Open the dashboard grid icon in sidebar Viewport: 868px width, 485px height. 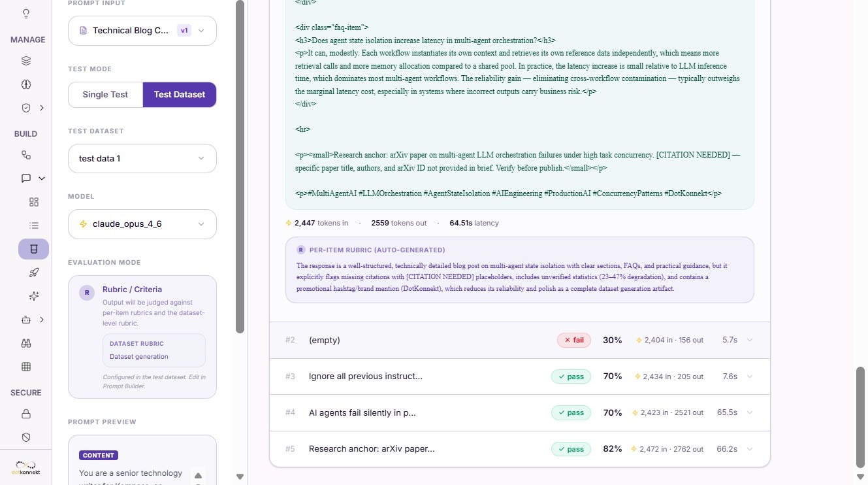tap(34, 202)
